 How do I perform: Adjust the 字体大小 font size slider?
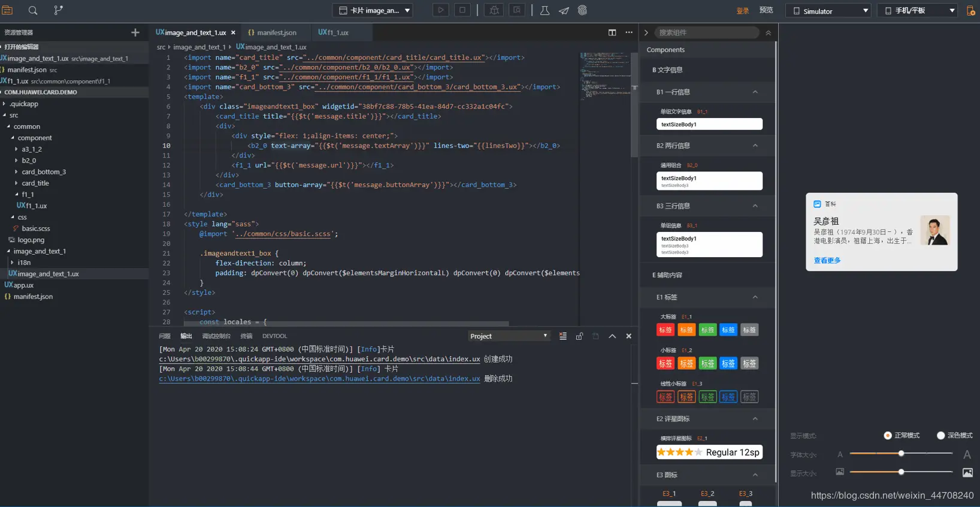(x=901, y=454)
